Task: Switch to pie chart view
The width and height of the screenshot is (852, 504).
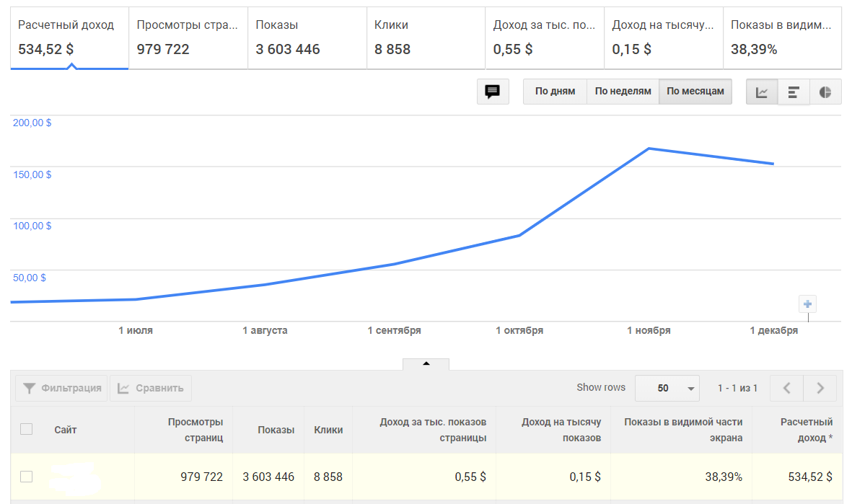Action: pyautogui.click(x=825, y=92)
